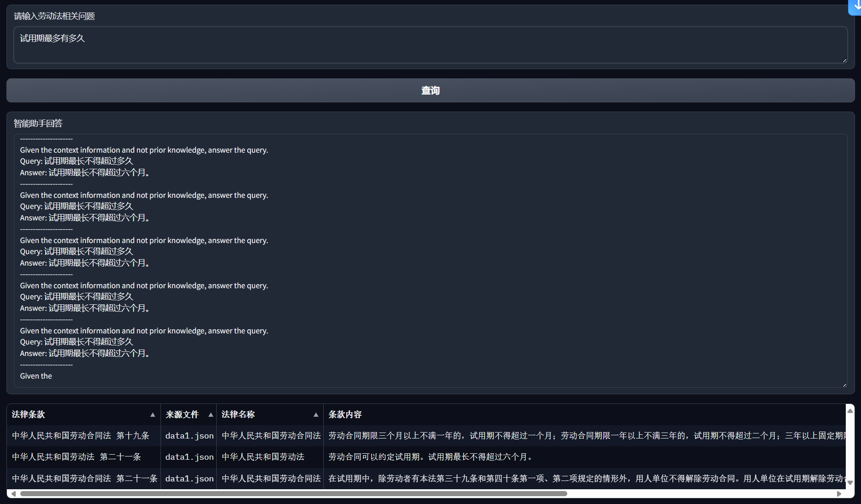Click sort arrow on 法律条款 column
Viewport: 861px width, 504px height.
[x=153, y=415]
